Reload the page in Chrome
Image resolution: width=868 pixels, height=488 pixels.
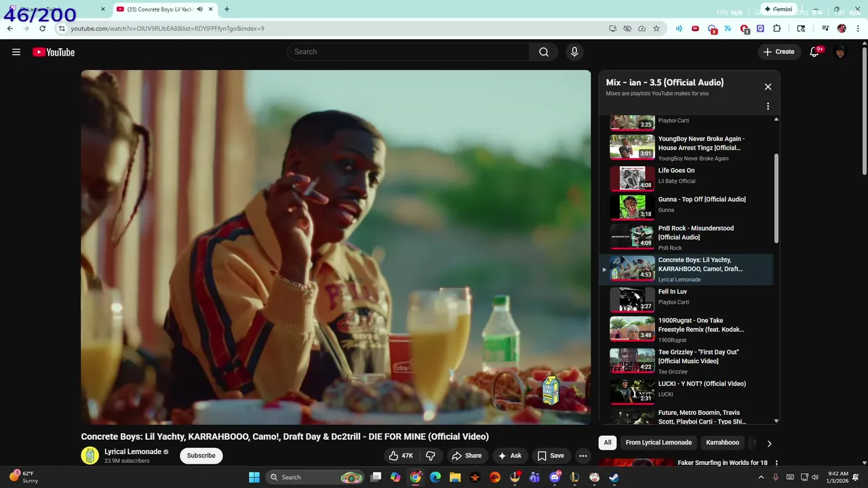[x=42, y=28]
